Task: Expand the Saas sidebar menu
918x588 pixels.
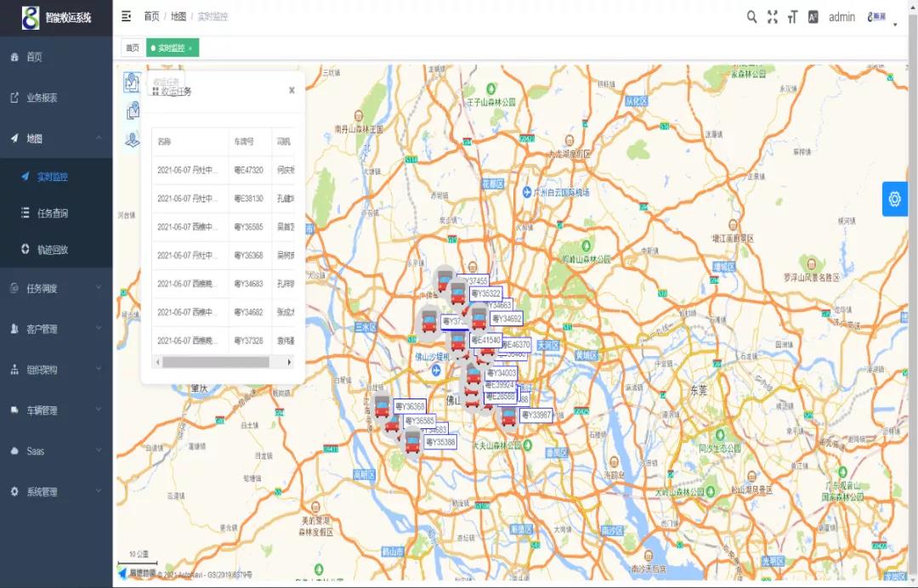Action: pos(56,450)
